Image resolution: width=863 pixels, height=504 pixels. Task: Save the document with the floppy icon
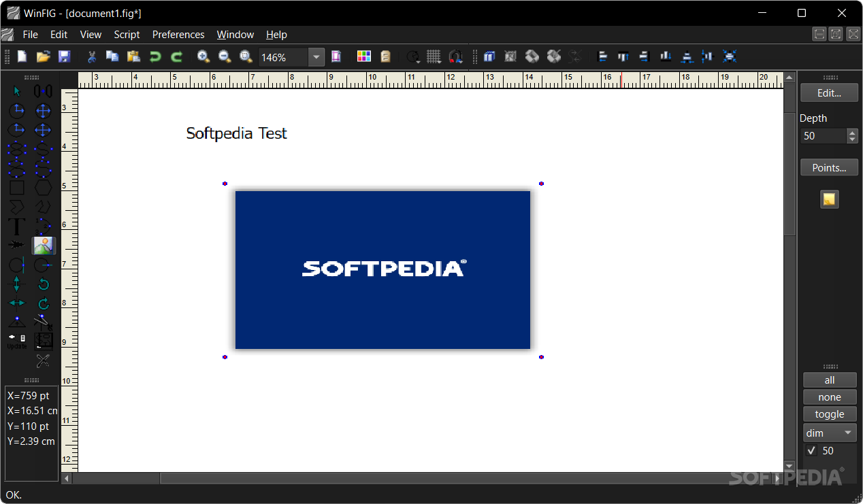65,57
